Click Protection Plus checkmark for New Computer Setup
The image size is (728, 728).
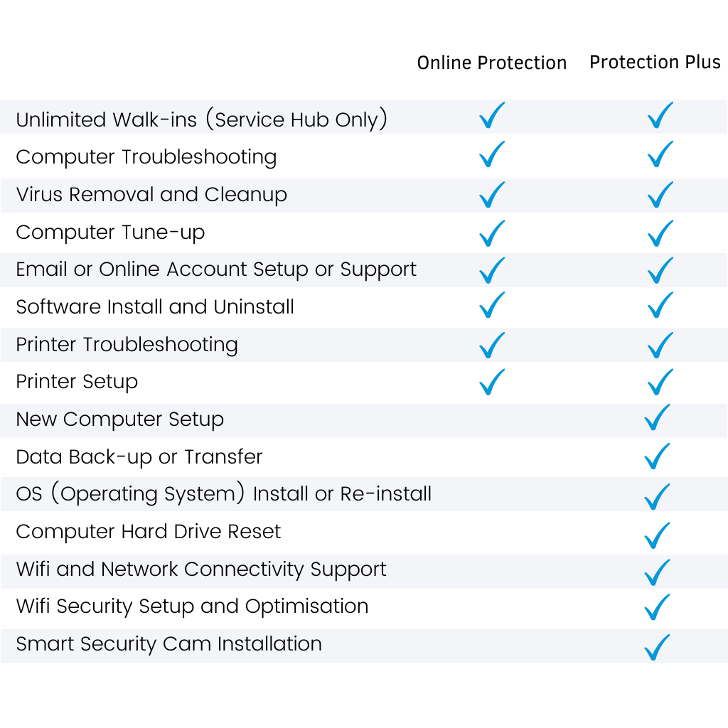coord(657,417)
